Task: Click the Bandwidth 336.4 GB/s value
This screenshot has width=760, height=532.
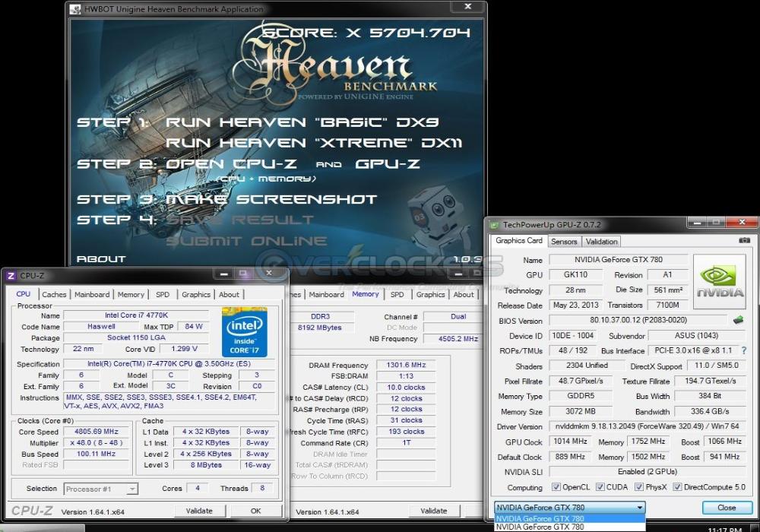Action: click(x=710, y=411)
